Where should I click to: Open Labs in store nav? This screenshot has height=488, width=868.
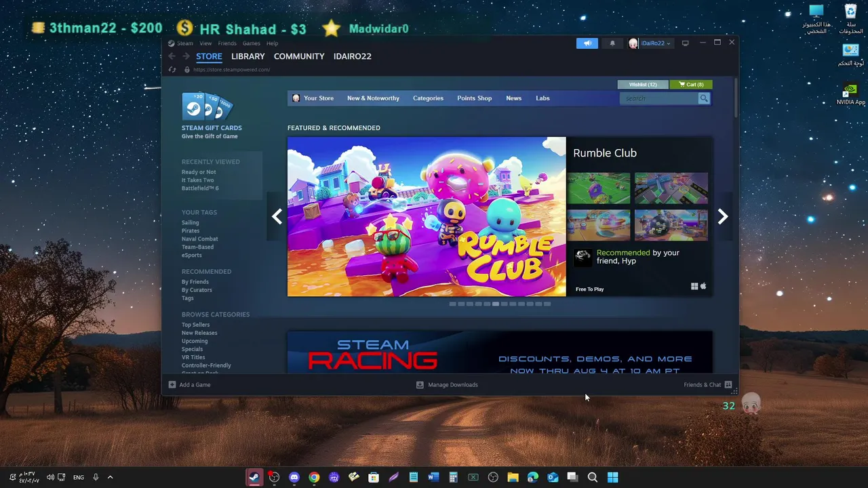[542, 98]
